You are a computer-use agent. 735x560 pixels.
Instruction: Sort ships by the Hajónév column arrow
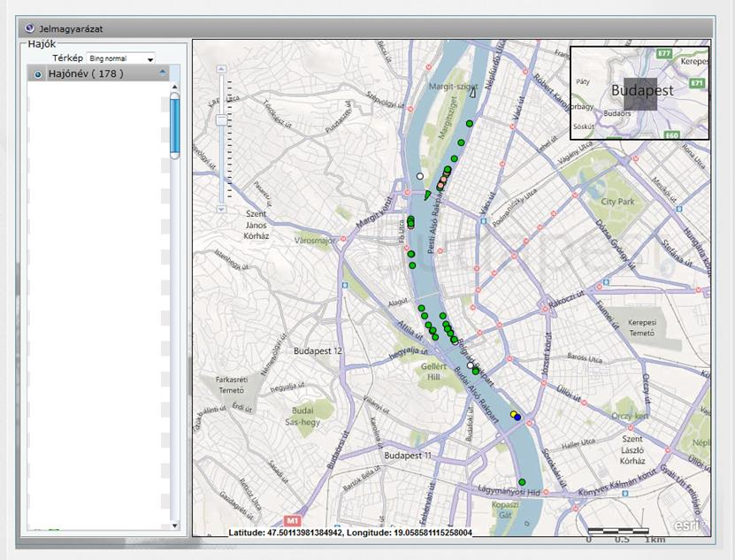[x=162, y=73]
